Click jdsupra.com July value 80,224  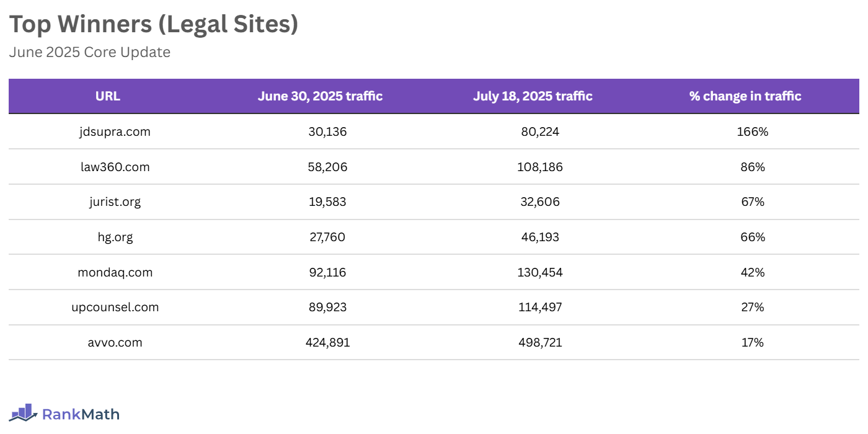(540, 132)
